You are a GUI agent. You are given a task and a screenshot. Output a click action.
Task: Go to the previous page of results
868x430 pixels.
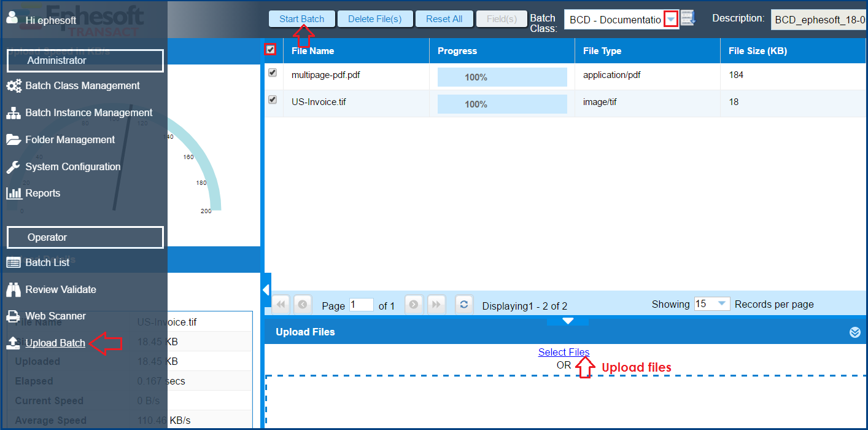click(x=303, y=304)
